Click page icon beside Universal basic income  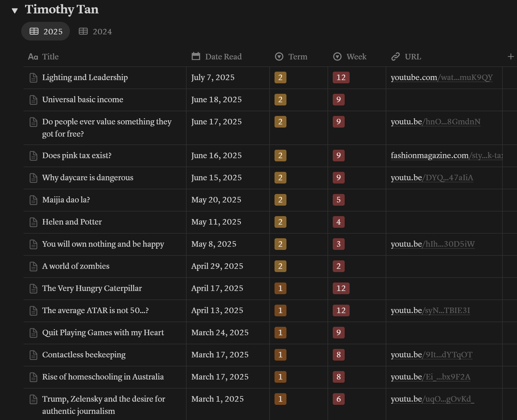coord(33,100)
